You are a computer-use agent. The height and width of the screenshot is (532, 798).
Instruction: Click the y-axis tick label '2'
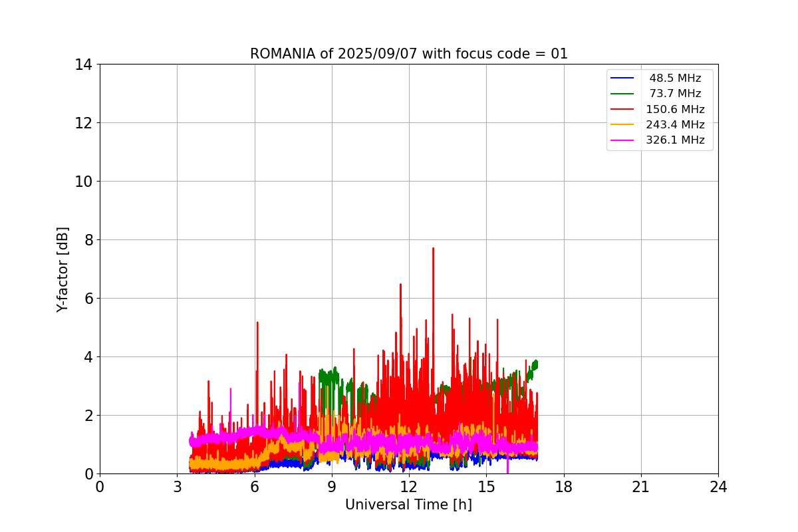click(x=88, y=416)
